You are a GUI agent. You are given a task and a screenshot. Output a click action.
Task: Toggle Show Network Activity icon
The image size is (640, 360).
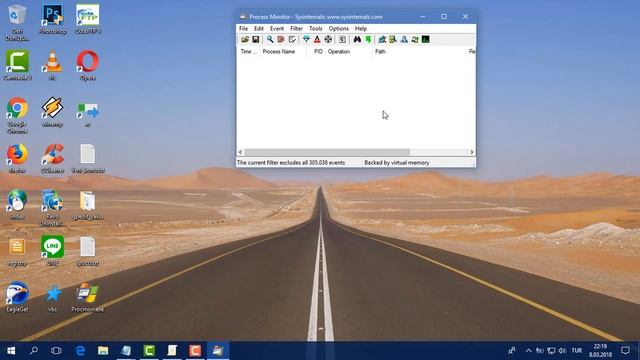[x=404, y=40]
